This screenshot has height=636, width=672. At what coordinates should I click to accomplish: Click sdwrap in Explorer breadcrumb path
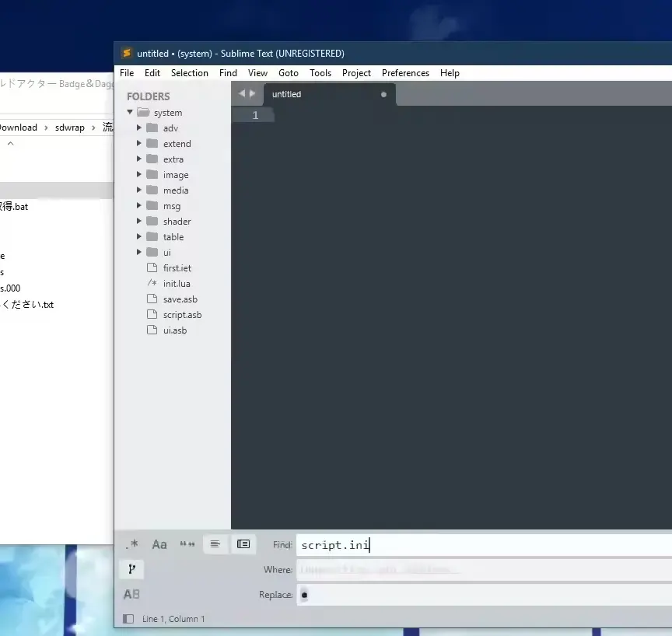[70, 128]
